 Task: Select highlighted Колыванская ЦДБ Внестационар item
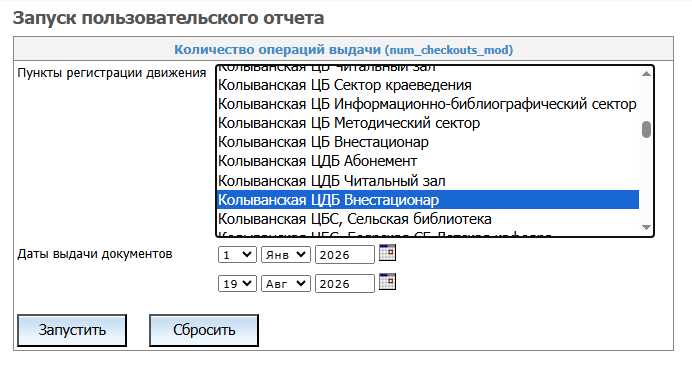tap(428, 200)
